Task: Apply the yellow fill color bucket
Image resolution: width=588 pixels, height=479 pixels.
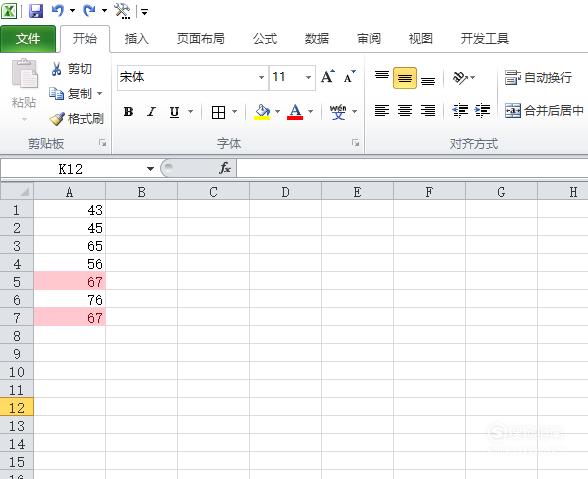Action: (262, 112)
